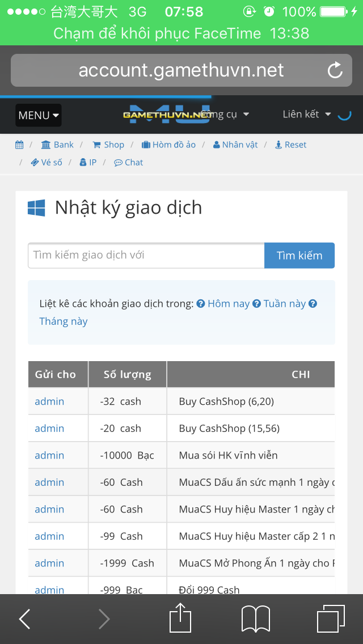The image size is (363, 644).
Task: Filter transactions by Hôm nay
Action: (x=228, y=304)
